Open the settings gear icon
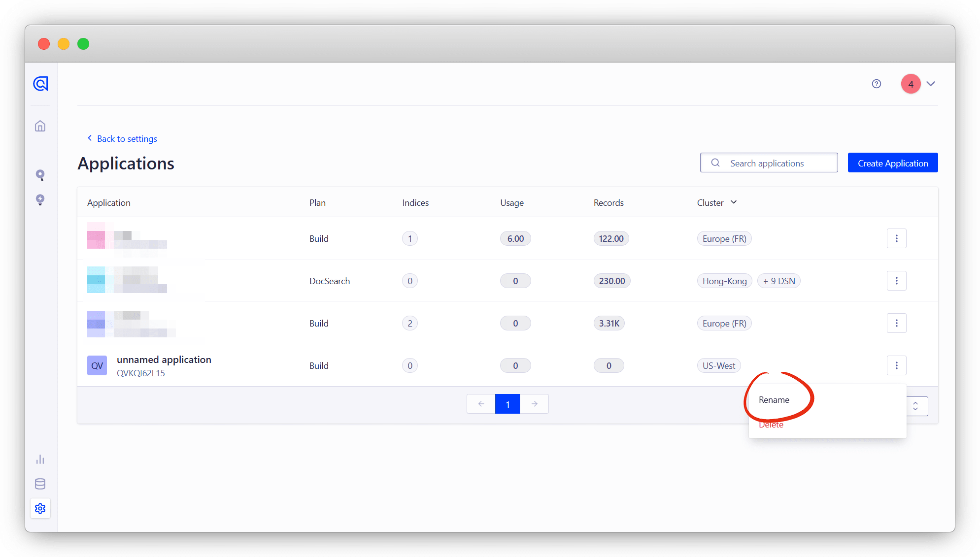Screen dimensions: 980x557 click(x=40, y=508)
